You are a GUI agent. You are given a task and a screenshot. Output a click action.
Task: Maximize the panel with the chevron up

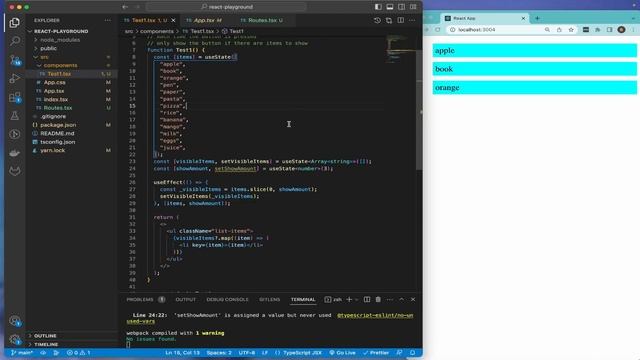pyautogui.click(x=402, y=300)
